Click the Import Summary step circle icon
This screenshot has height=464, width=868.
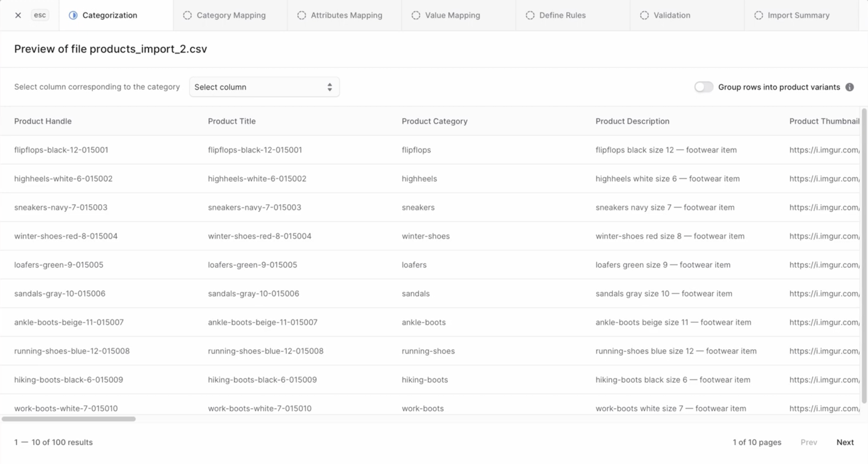(x=758, y=15)
